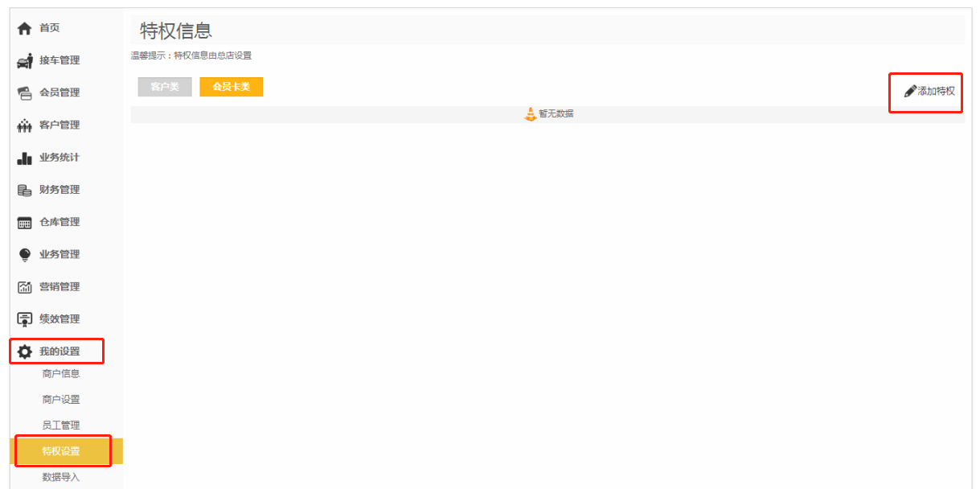Image resolution: width=980 pixels, height=489 pixels.
Task: Select the 会员卡类 tab
Action: click(x=231, y=87)
